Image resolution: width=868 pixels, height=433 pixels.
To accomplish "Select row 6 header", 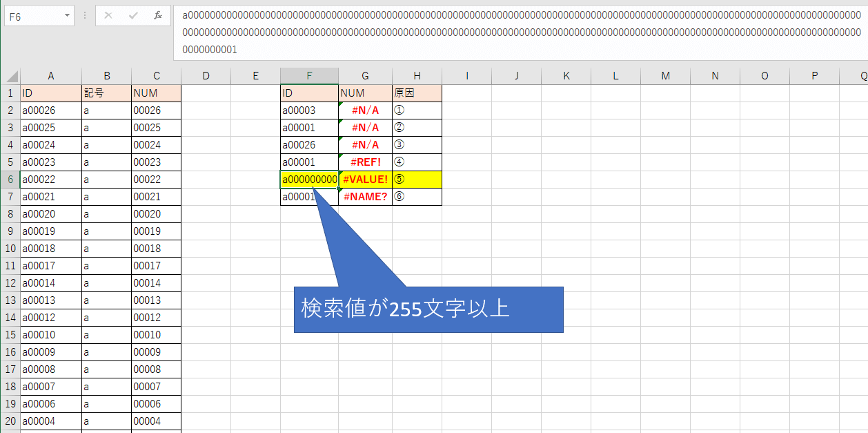I will point(10,179).
